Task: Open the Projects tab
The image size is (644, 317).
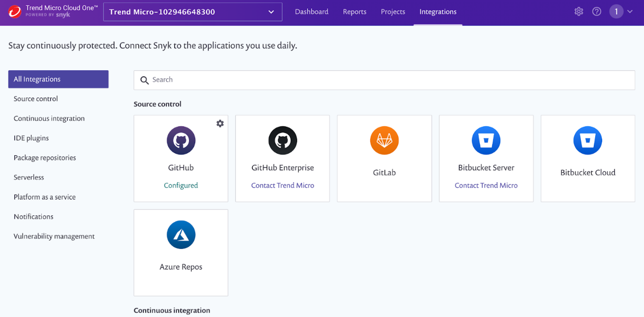Action: tap(393, 11)
